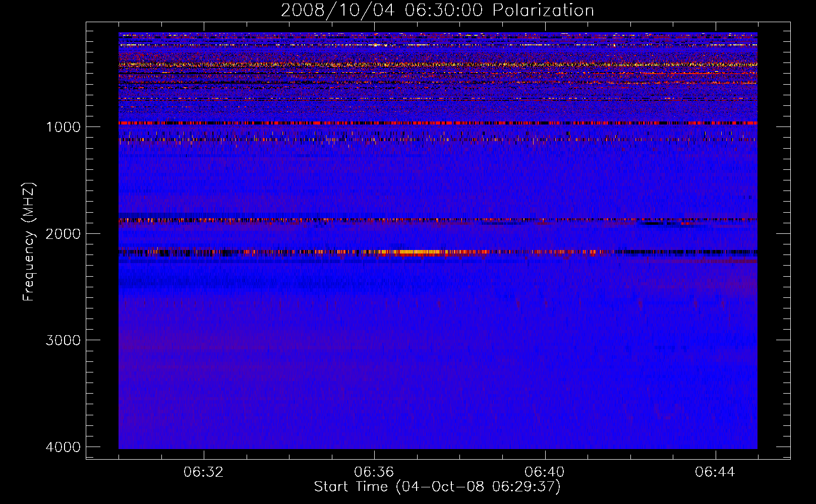Click the 4000 frequency tick label
Viewport: 816px width, 504px height.
point(63,447)
